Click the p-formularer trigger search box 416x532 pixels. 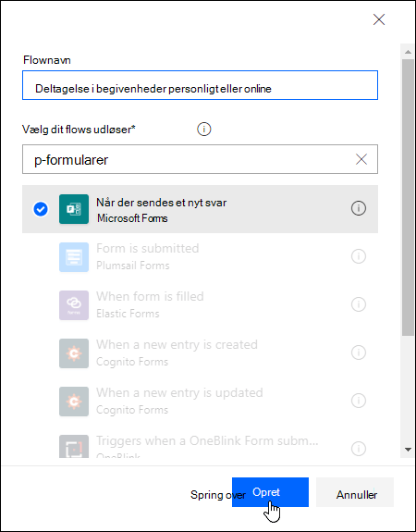200,159
